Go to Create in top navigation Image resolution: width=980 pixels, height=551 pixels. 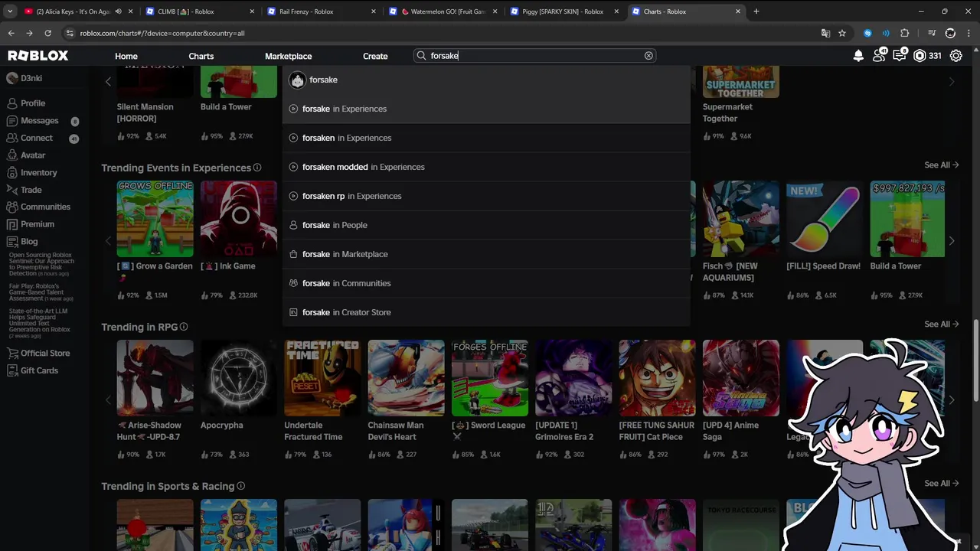(x=375, y=56)
